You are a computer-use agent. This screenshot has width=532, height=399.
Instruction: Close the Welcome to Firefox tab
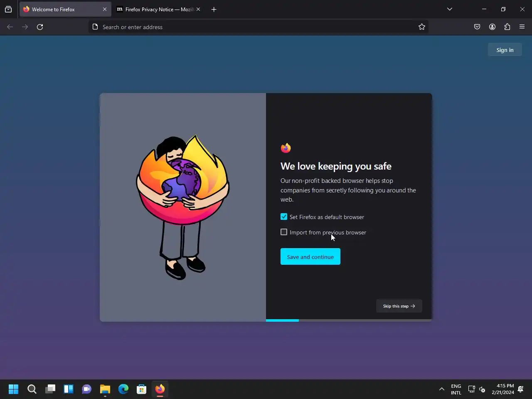click(104, 9)
